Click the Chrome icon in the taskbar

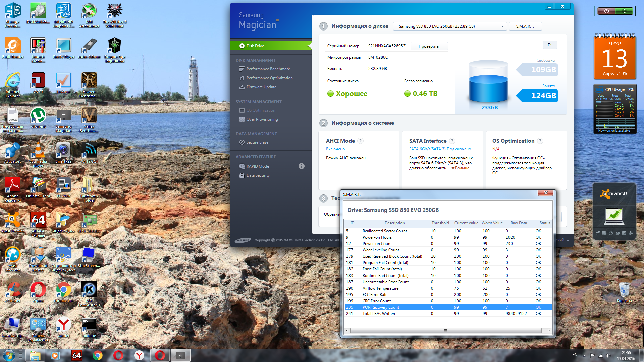click(98, 355)
